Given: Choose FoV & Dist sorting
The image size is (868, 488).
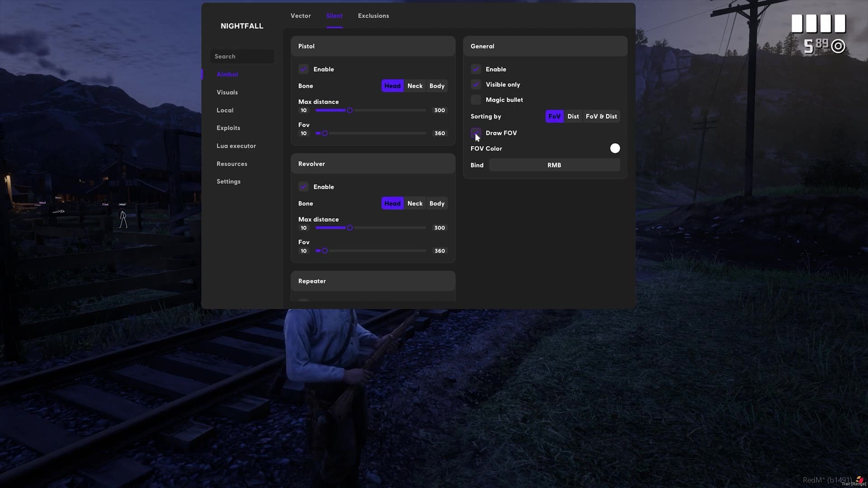Looking at the screenshot, I should click(601, 117).
